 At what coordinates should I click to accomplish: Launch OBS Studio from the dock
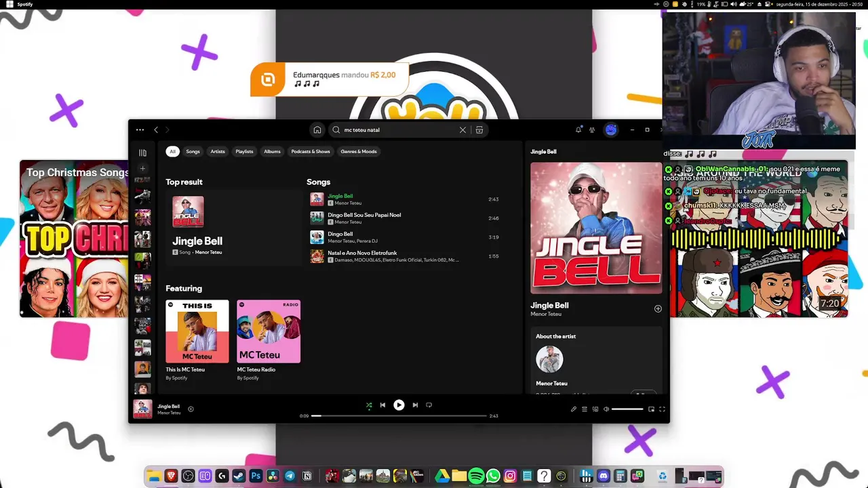pyautogui.click(x=188, y=476)
